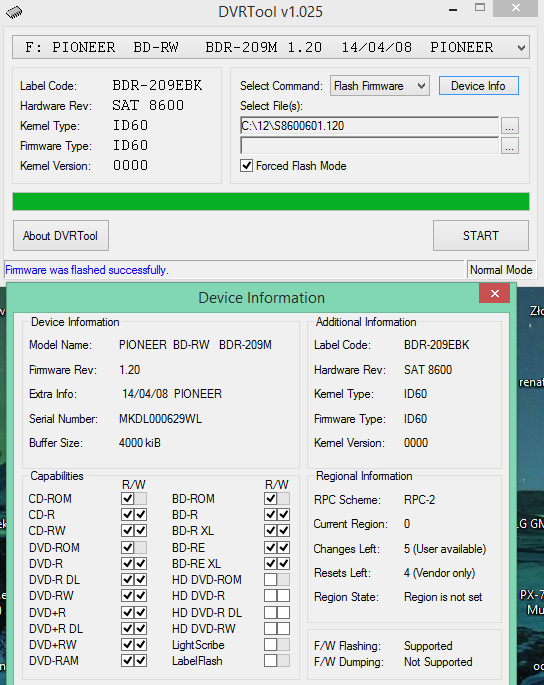544x685 pixels.
Task: Click the HD DVD-RW write checkbox
Action: coord(284,629)
